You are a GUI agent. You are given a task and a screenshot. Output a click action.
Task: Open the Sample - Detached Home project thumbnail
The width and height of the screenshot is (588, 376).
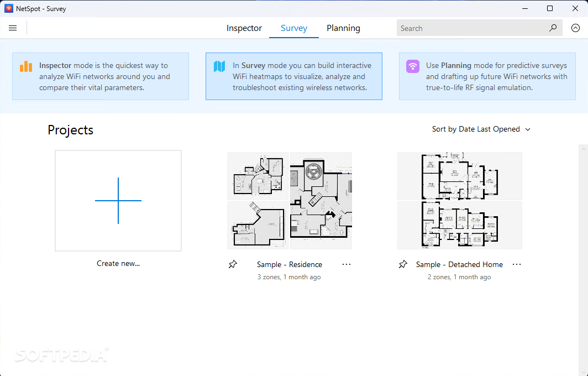tap(459, 200)
